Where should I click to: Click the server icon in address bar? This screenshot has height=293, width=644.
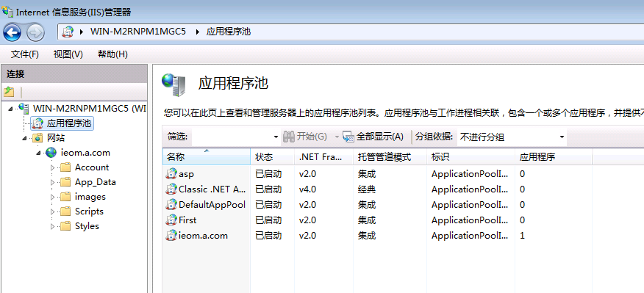(68, 32)
